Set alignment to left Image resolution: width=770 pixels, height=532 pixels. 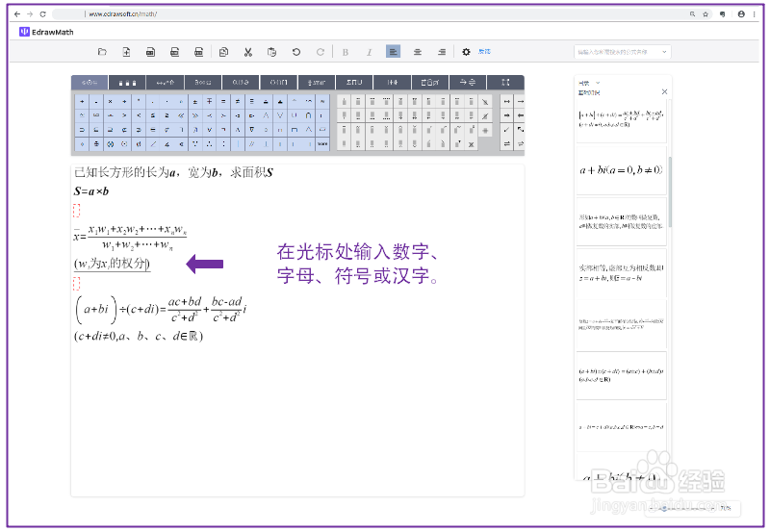coord(393,52)
